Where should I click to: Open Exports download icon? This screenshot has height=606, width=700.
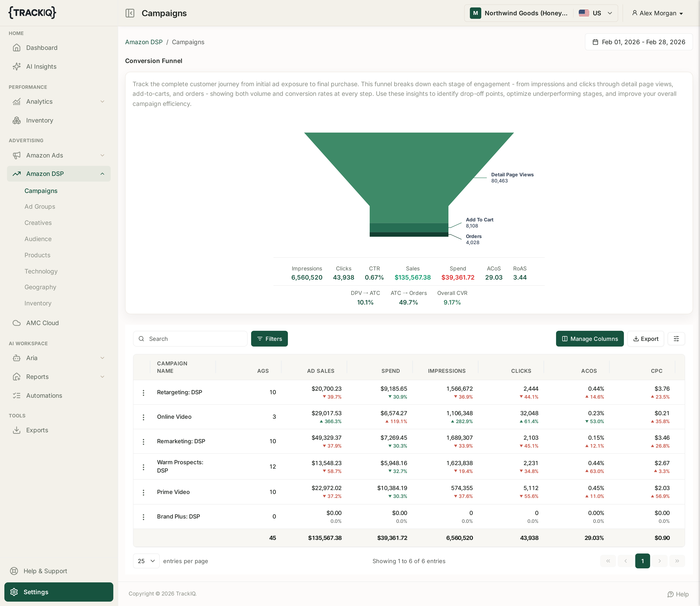(17, 430)
